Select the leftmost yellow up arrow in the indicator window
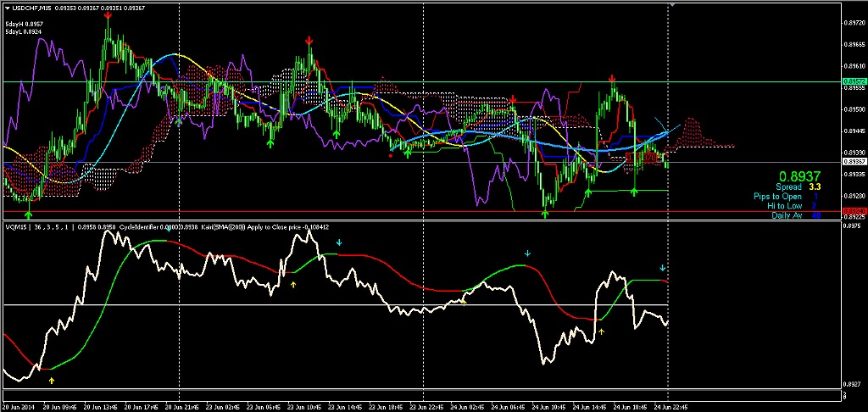Viewport: 868px width, 412px height. [x=51, y=369]
